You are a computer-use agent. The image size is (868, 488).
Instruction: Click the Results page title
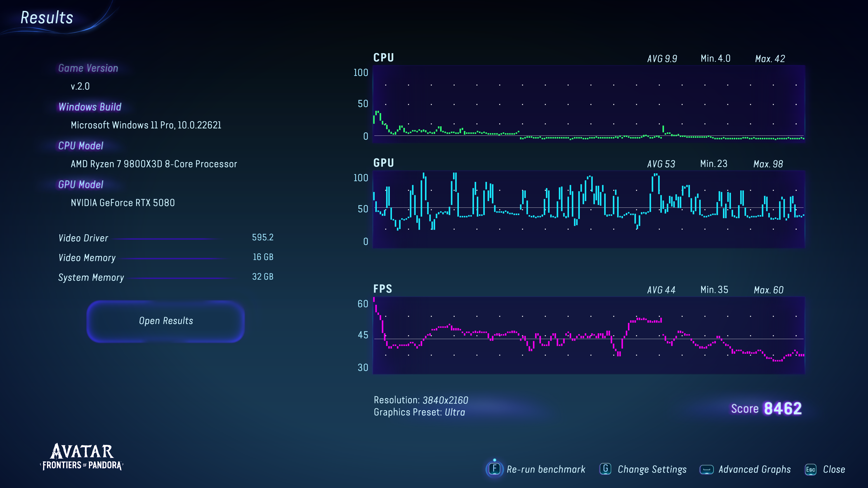point(47,18)
